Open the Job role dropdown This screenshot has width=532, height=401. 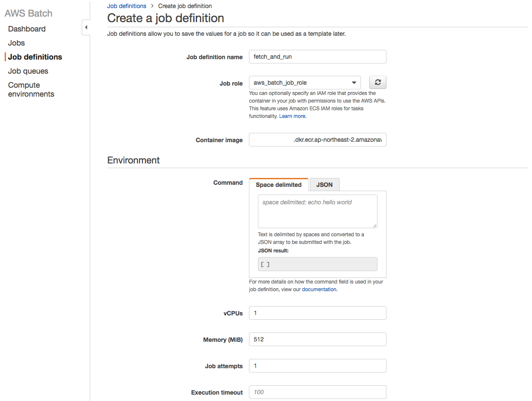coord(305,83)
